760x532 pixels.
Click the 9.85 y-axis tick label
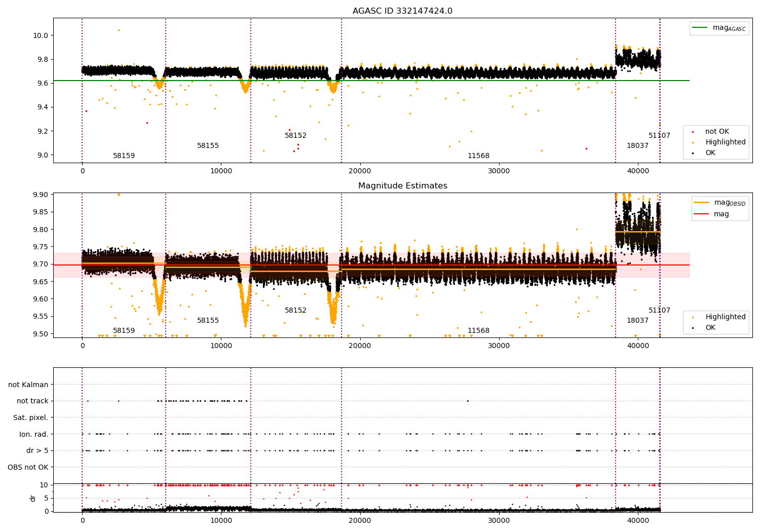(x=40, y=212)
